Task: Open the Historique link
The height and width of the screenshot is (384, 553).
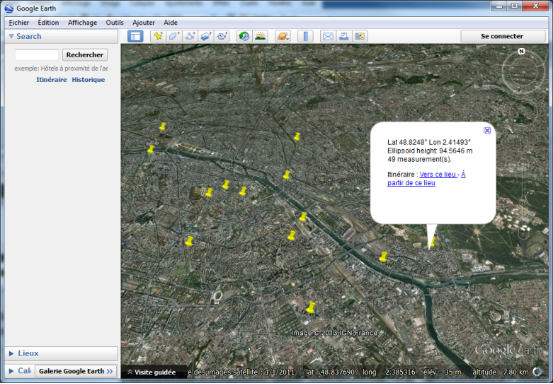Action: [x=88, y=79]
